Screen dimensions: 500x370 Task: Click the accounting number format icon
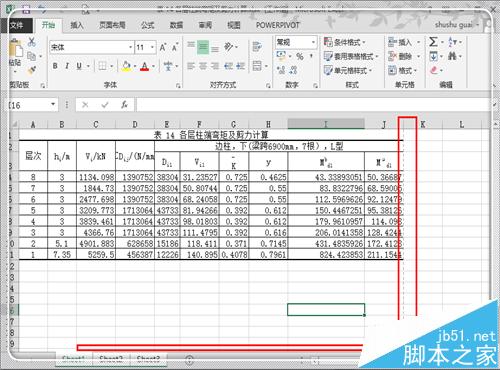pos(281,55)
